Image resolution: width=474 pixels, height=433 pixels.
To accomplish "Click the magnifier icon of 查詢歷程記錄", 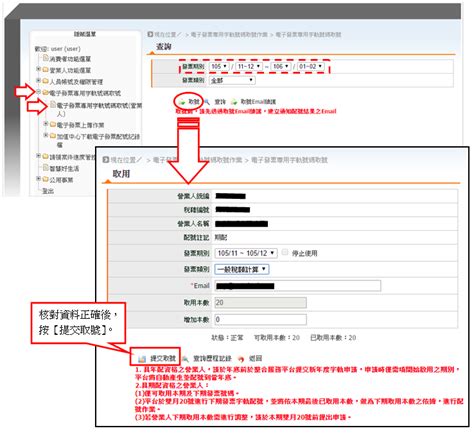I will (186, 359).
